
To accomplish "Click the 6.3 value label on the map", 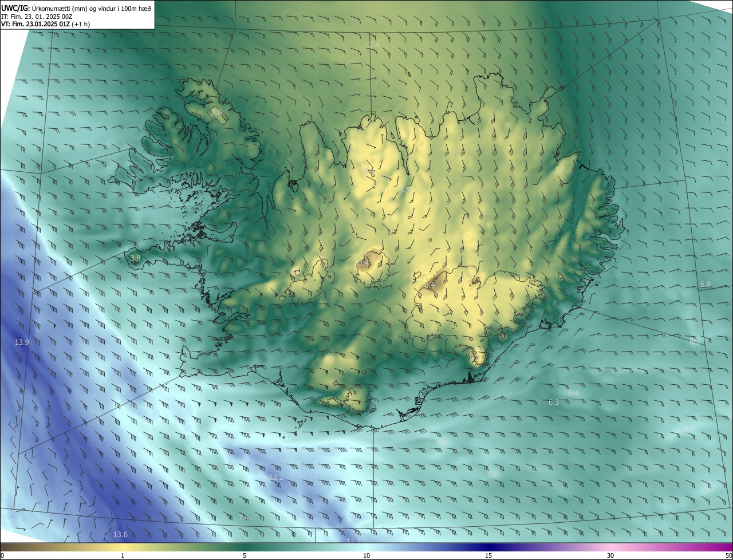I will [x=554, y=403].
